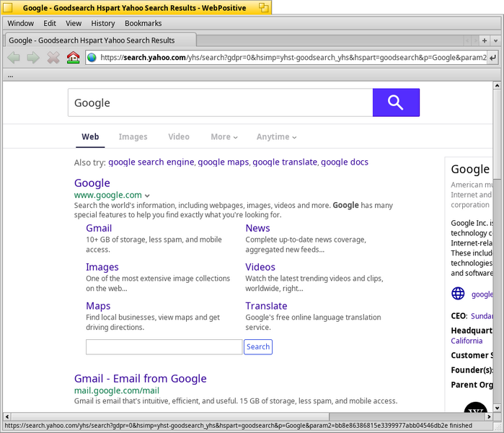Stop loading with the red X icon
The width and height of the screenshot is (504, 433).
pos(53,58)
